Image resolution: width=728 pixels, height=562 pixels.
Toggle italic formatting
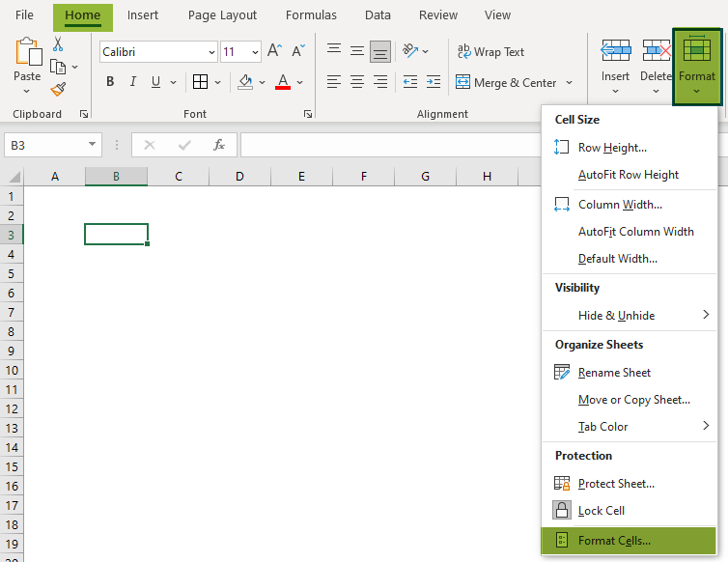click(x=133, y=82)
